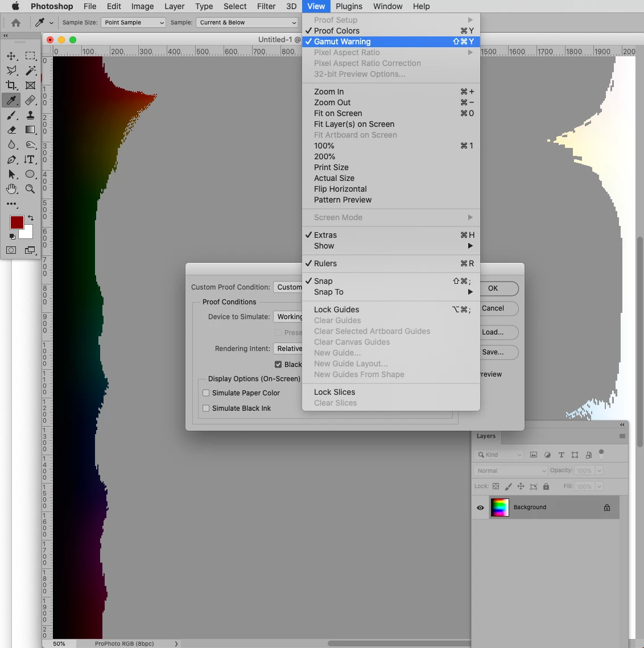Screen dimensions: 644x648
Task: Select the Rectangular Marquee tool
Action: click(30, 56)
